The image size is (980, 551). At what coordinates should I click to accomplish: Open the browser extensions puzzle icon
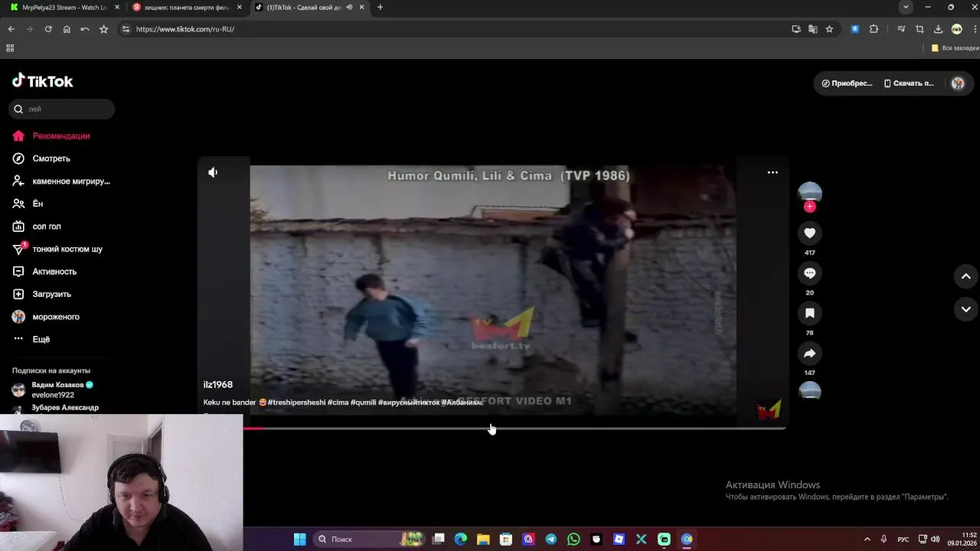pos(874,29)
